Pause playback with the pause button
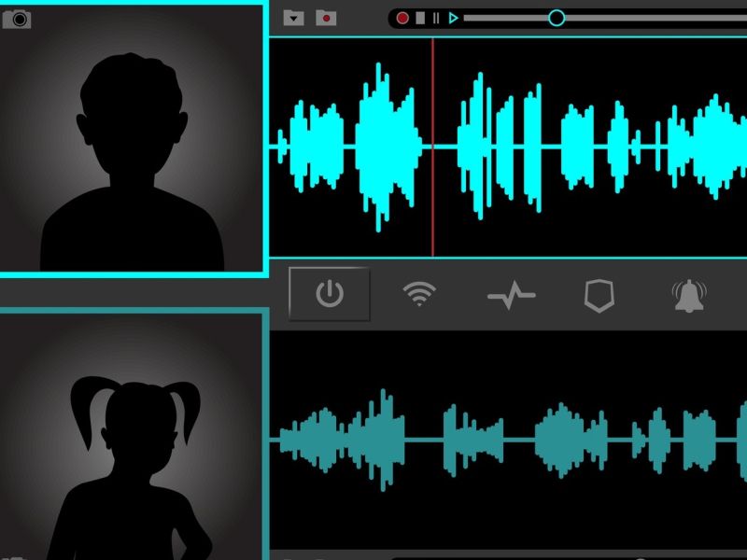747x560 pixels. coord(435,18)
